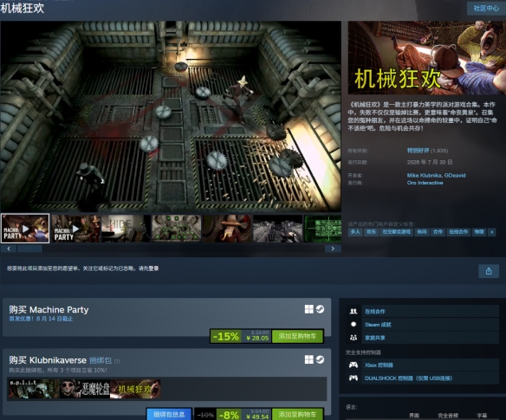
Task: Open 捆绑包信息 bundle info
Action: [169, 414]
